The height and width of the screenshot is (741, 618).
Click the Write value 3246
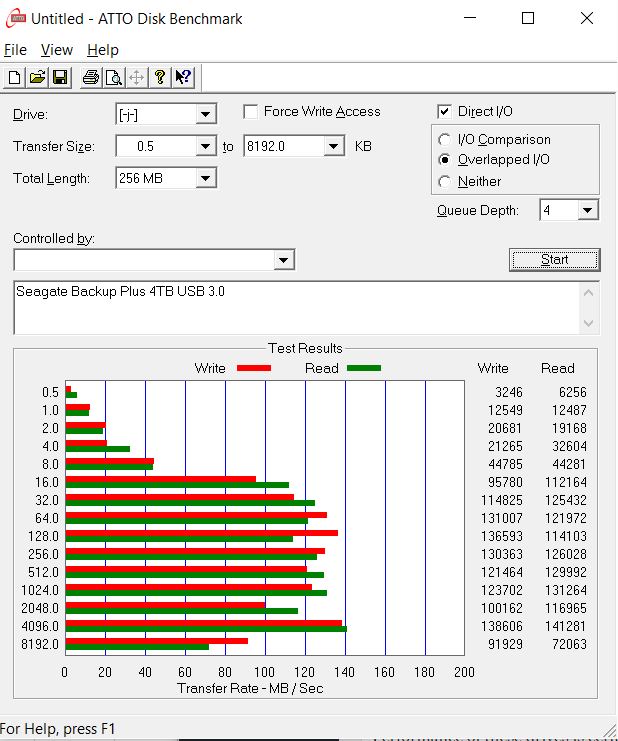pyautogui.click(x=509, y=392)
